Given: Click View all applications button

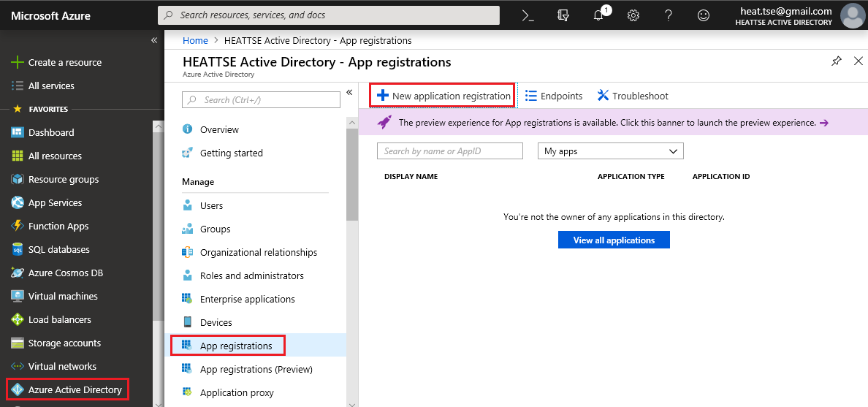Looking at the screenshot, I should tap(614, 240).
